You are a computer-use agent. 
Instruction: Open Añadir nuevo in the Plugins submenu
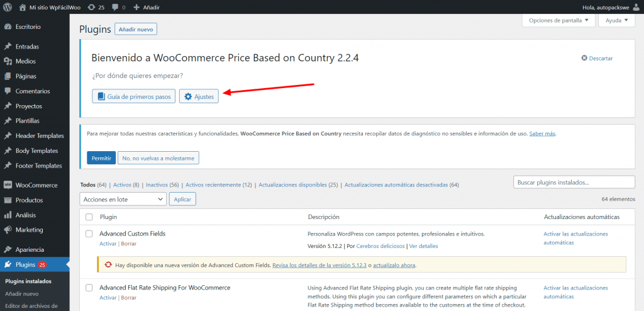pyautogui.click(x=22, y=294)
